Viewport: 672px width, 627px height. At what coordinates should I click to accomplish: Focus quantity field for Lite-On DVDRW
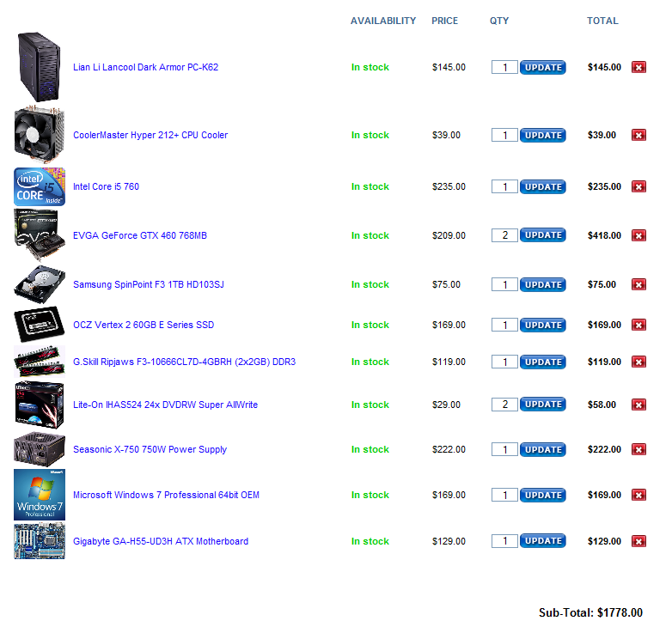504,405
